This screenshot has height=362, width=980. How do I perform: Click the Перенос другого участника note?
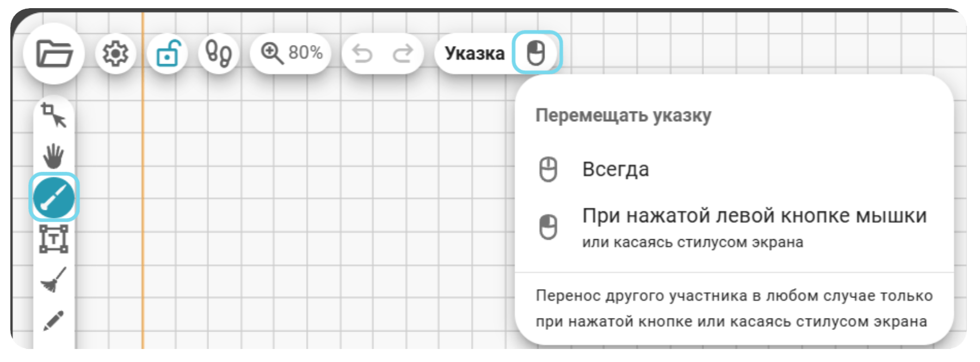click(x=734, y=308)
